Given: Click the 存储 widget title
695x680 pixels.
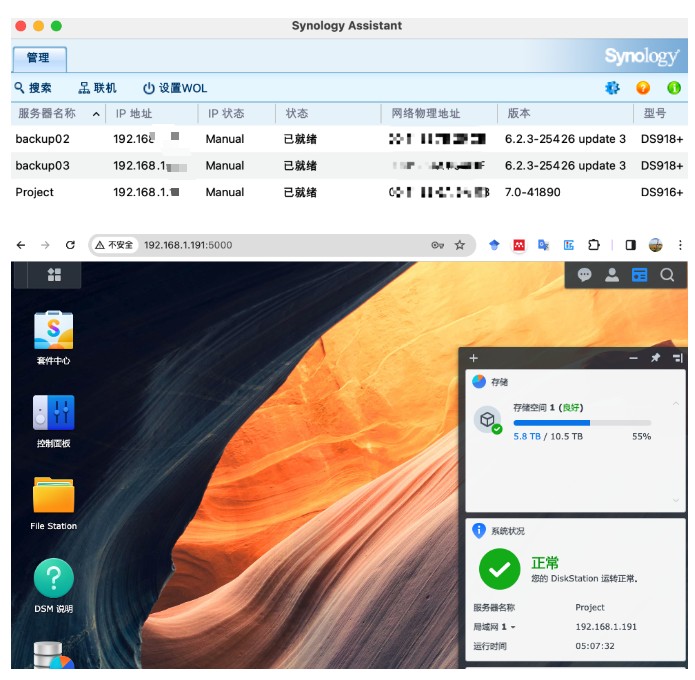Looking at the screenshot, I should point(499,382).
